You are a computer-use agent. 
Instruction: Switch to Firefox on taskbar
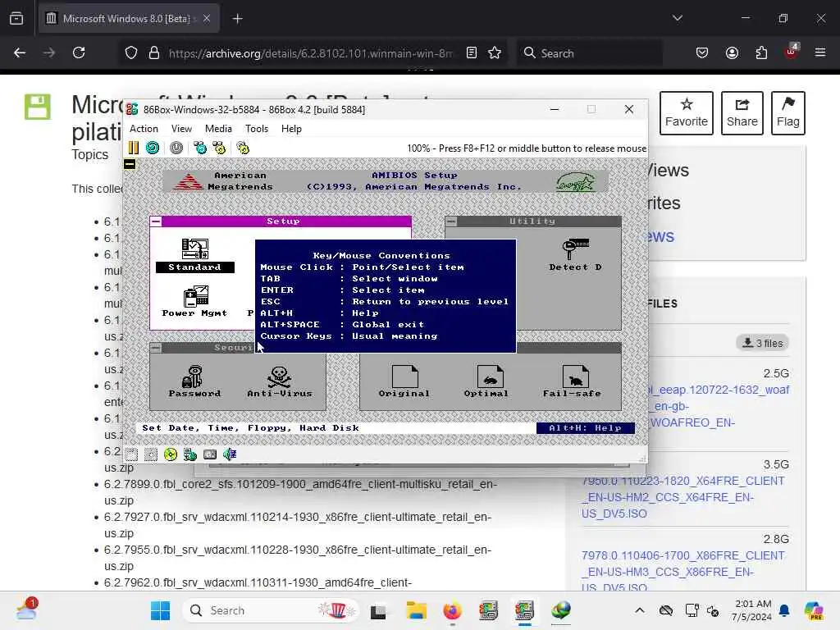tap(452, 610)
